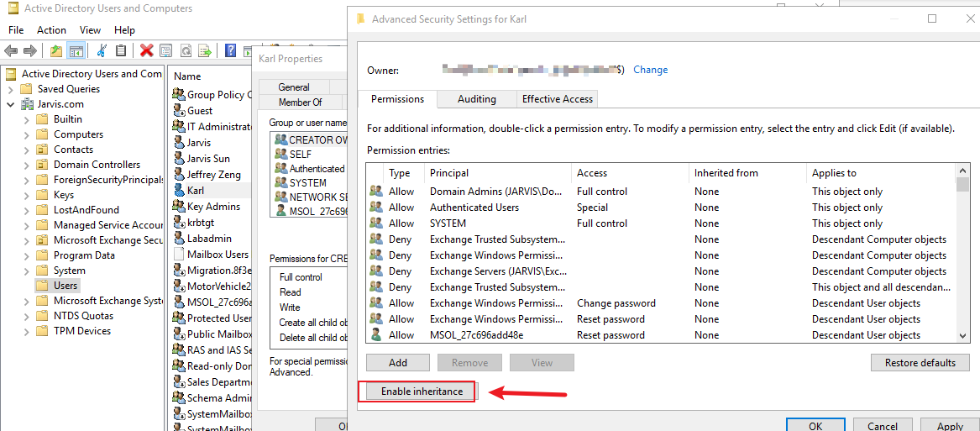Click the Enable inheritance button
The width and height of the screenshot is (980, 431).
coord(422,391)
